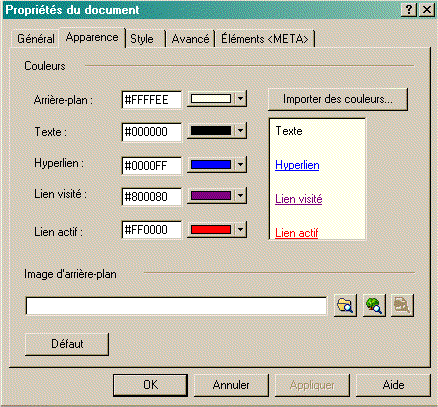Click the Annuler button
The image size is (438, 407).
tap(231, 385)
